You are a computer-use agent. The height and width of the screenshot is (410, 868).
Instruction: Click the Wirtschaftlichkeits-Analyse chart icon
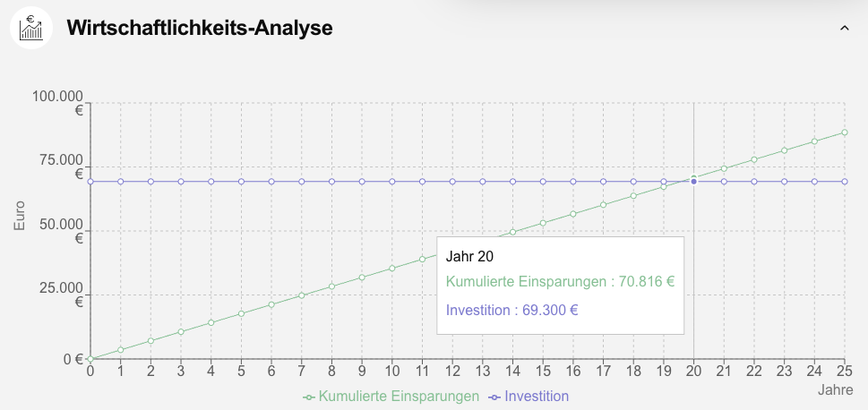pyautogui.click(x=31, y=28)
